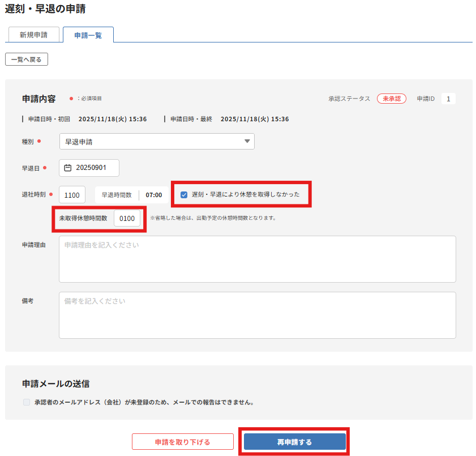
Task: Click the 申請日時・最終 timestamp
Action: coord(254,119)
